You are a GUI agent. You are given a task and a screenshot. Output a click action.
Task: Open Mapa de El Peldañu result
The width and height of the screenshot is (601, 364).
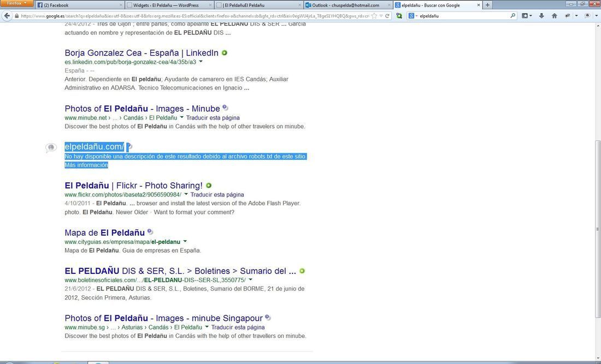pyautogui.click(x=105, y=232)
